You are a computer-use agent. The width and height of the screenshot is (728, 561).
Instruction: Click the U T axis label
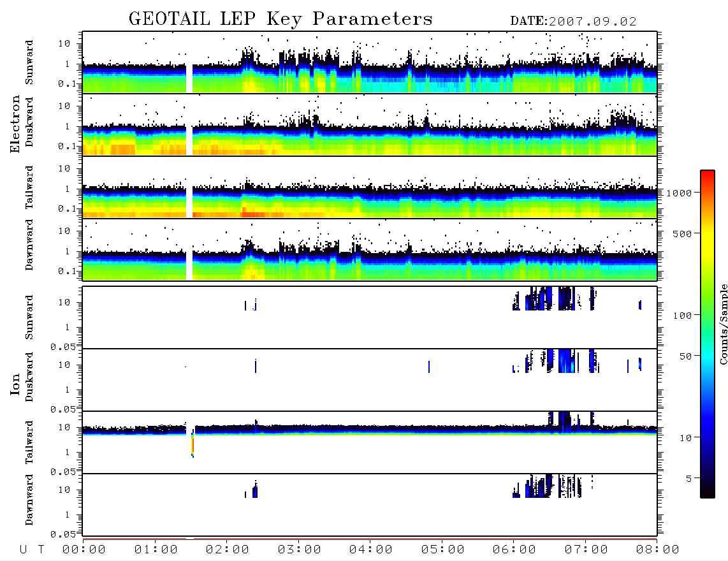click(32, 550)
